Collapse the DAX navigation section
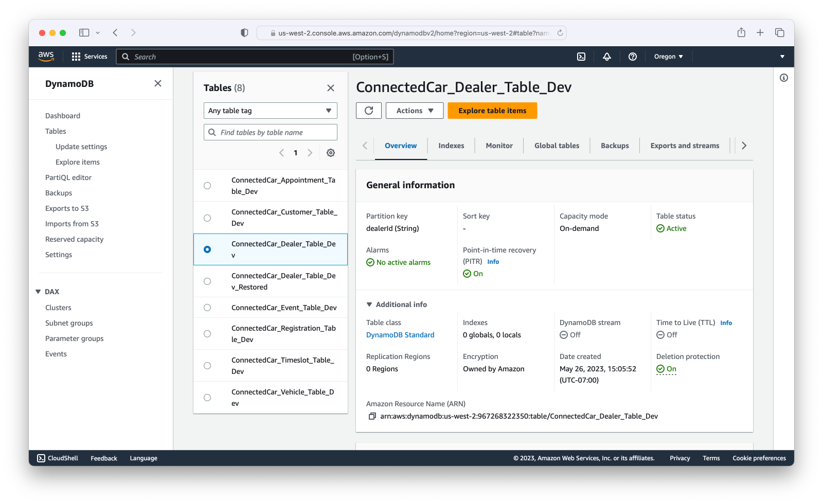The image size is (823, 504). coord(38,292)
